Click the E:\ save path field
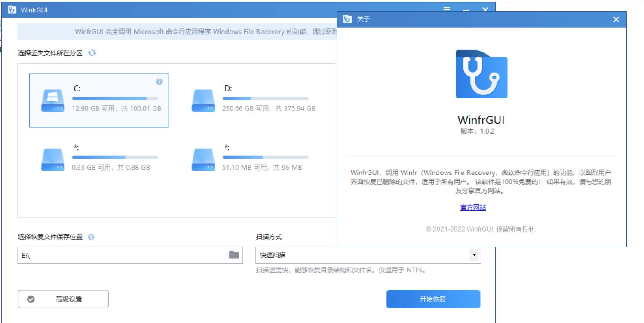The image size is (644, 323). point(130,255)
